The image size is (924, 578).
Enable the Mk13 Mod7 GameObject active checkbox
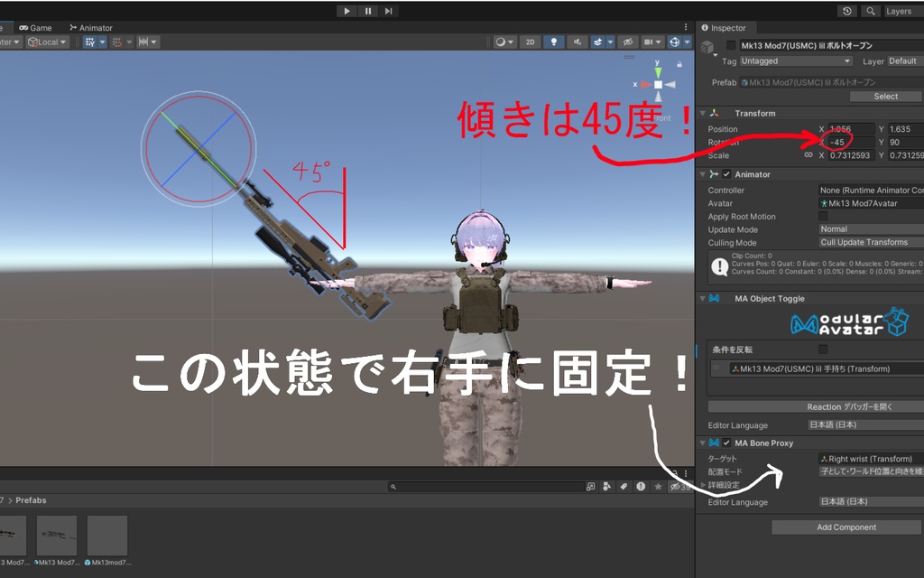(x=731, y=45)
